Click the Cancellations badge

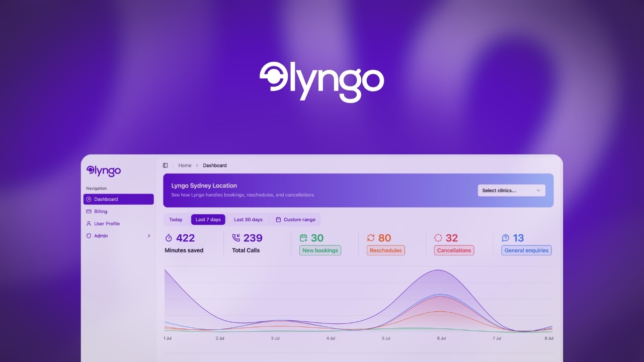(454, 250)
